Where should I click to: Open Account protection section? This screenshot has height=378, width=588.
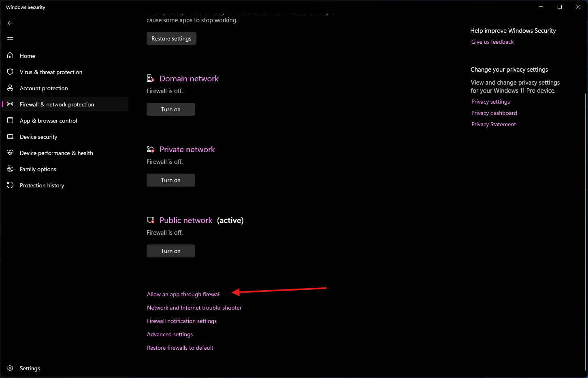pyautogui.click(x=65, y=88)
